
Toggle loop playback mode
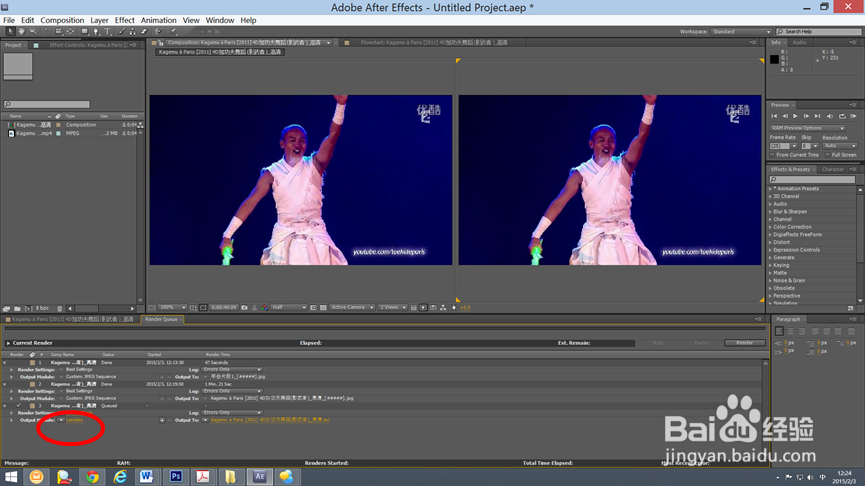(842, 116)
